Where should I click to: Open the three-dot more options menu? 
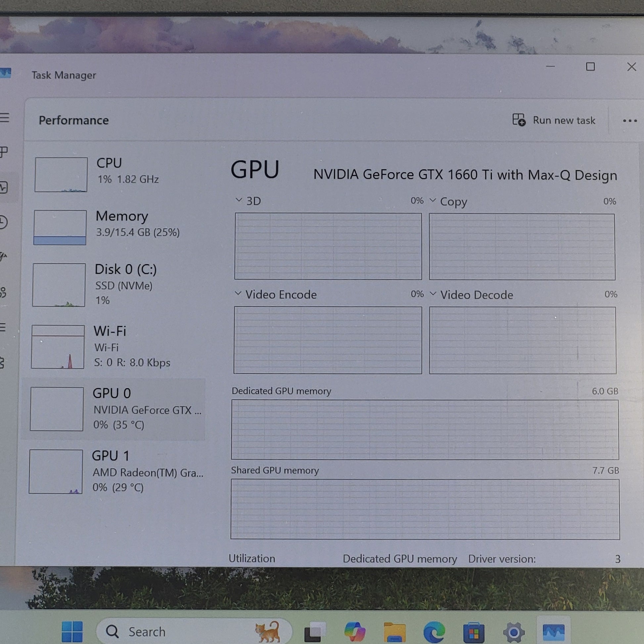click(630, 121)
